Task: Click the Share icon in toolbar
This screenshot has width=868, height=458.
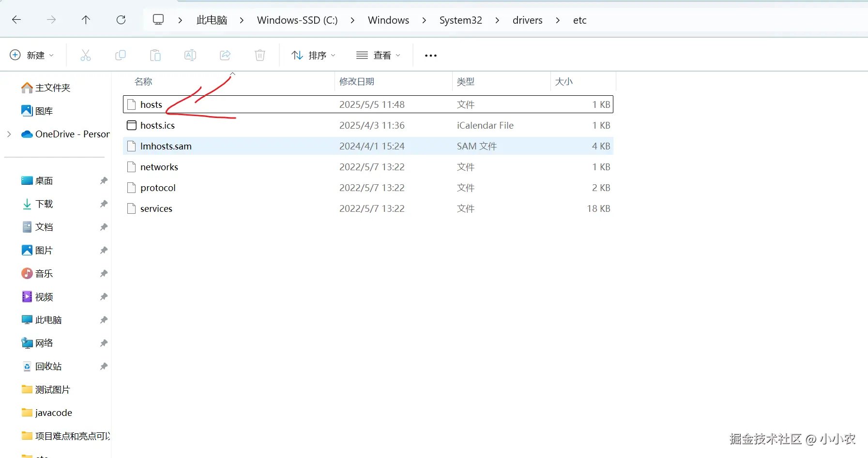Action: click(225, 55)
